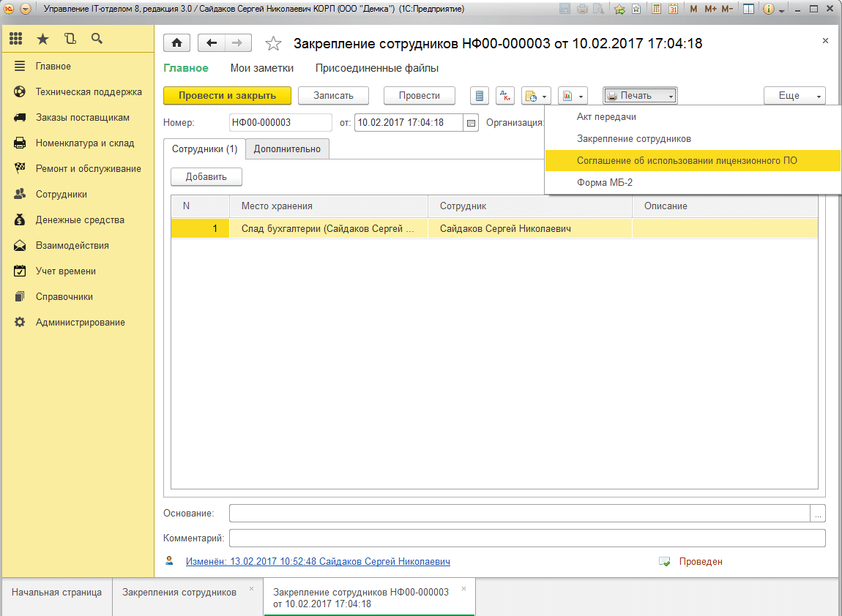This screenshot has height=616, width=842.
Task: Open the sections menu grid icon
Action: click(15, 39)
